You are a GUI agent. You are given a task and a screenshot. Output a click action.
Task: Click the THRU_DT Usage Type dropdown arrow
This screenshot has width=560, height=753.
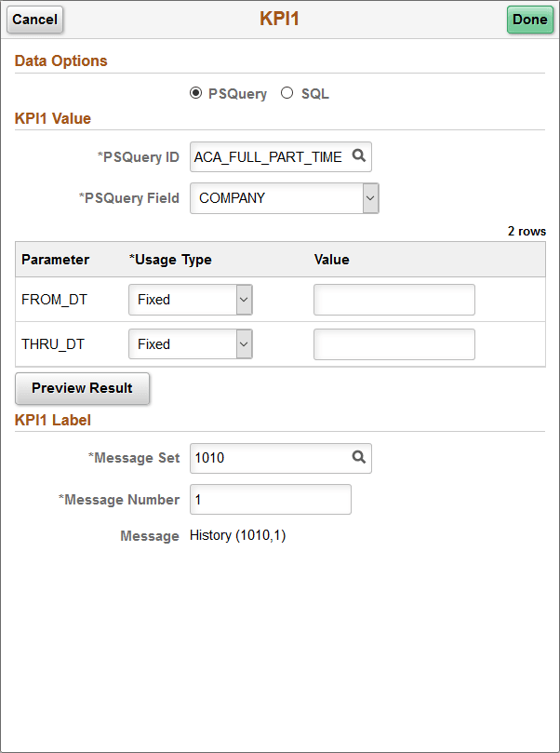click(246, 343)
